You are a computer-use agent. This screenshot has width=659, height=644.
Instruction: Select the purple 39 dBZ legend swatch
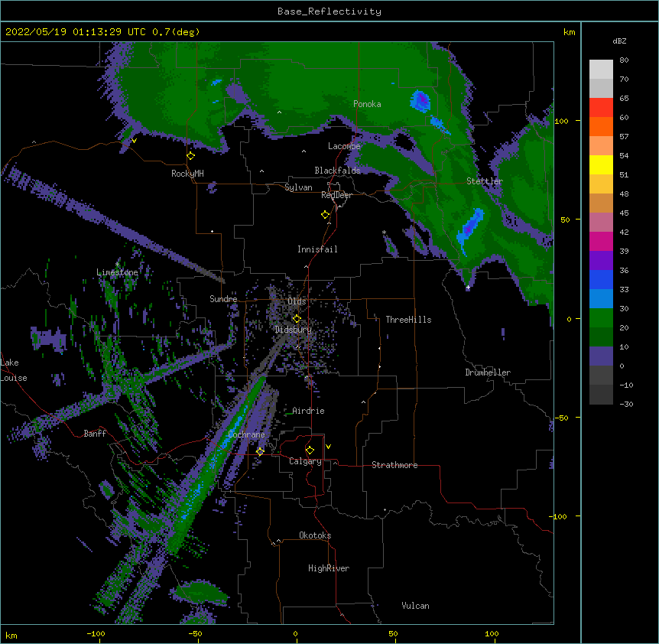click(601, 260)
